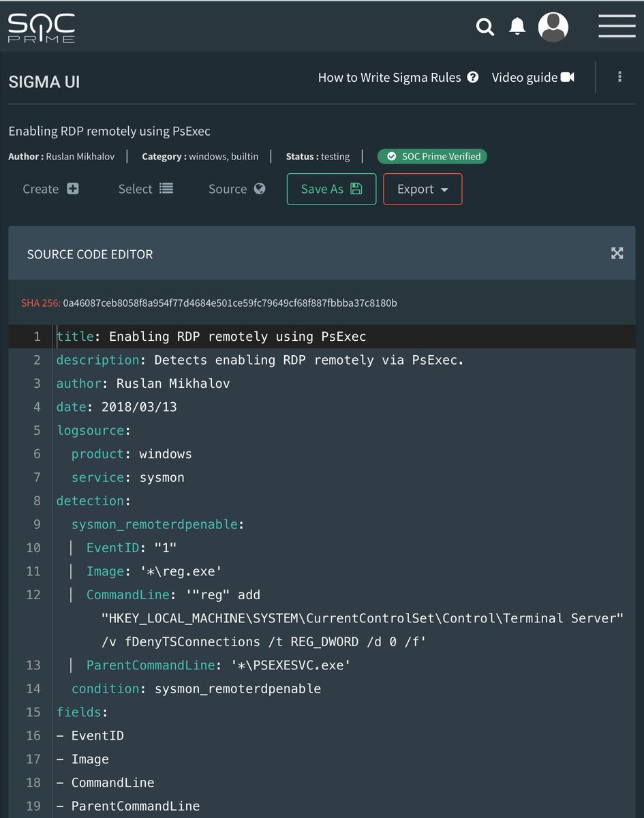Image resolution: width=644 pixels, height=818 pixels.
Task: Open the How to Write Sigma Rules link
Action: [x=398, y=78]
